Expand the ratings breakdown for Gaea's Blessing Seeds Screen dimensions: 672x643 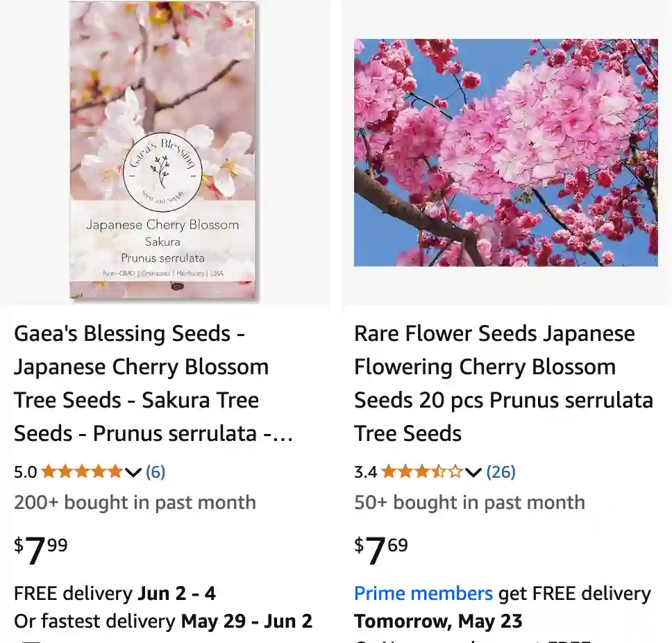coord(132,472)
